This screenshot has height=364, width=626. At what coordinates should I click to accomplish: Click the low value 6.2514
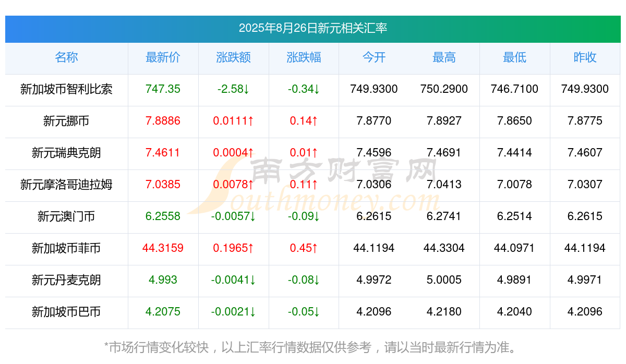point(514,216)
